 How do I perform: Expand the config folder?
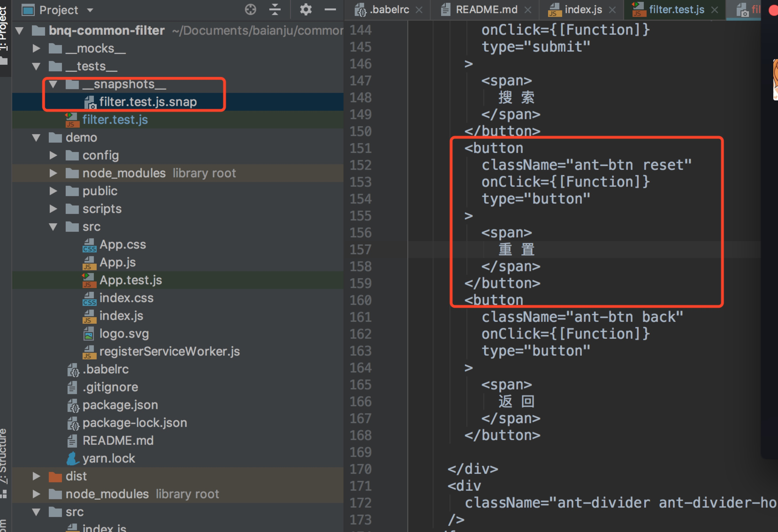coord(53,155)
